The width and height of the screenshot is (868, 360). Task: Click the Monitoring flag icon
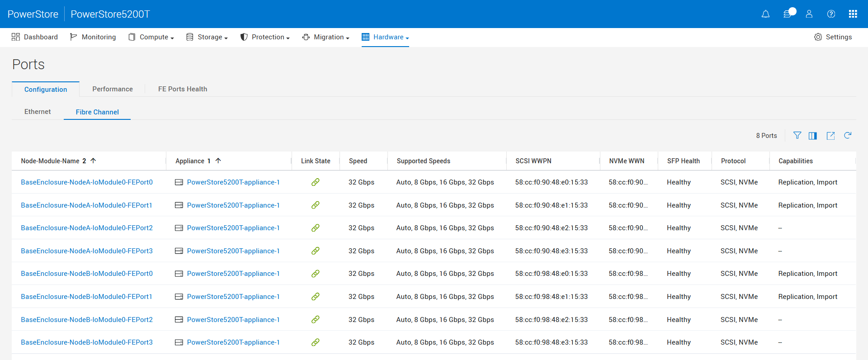73,37
